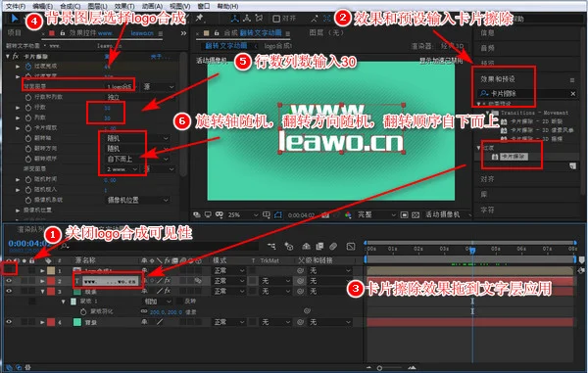Image resolution: width=588 pixels, height=373 pixels.
Task: Select the 卡片擦除 effect in results
Action: [x=514, y=157]
